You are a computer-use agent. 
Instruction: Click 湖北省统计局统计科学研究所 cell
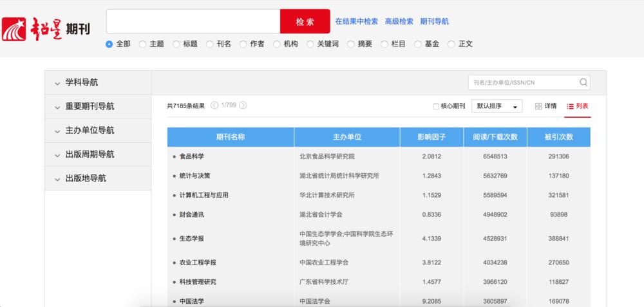[x=339, y=176]
